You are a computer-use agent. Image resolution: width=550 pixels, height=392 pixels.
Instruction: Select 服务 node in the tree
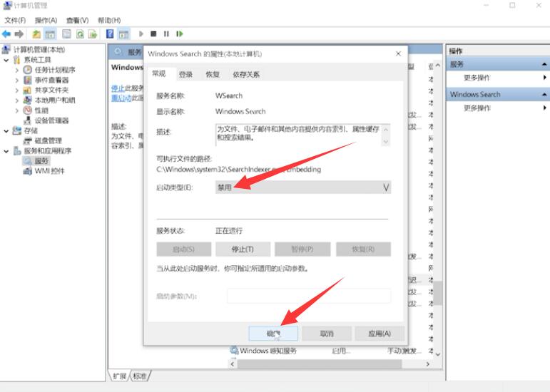[x=41, y=161]
